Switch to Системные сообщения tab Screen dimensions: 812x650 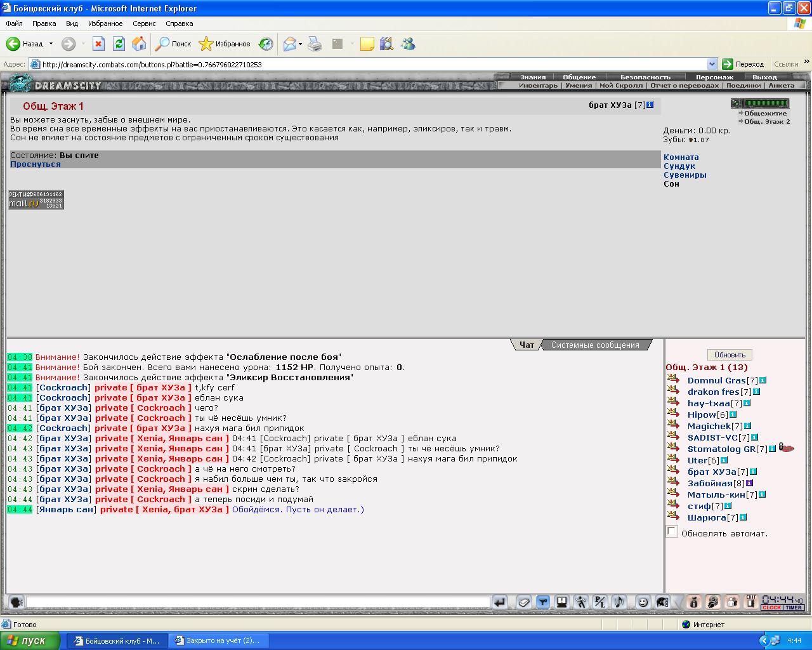tap(595, 345)
